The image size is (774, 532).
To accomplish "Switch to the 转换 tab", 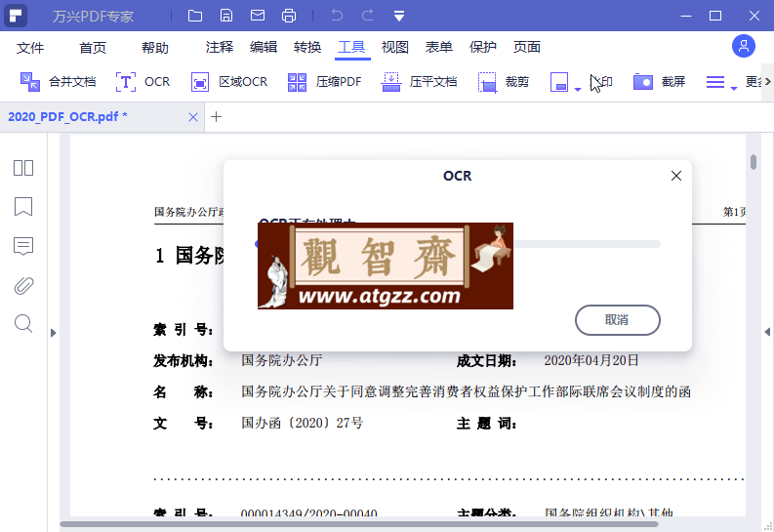I will pos(307,47).
